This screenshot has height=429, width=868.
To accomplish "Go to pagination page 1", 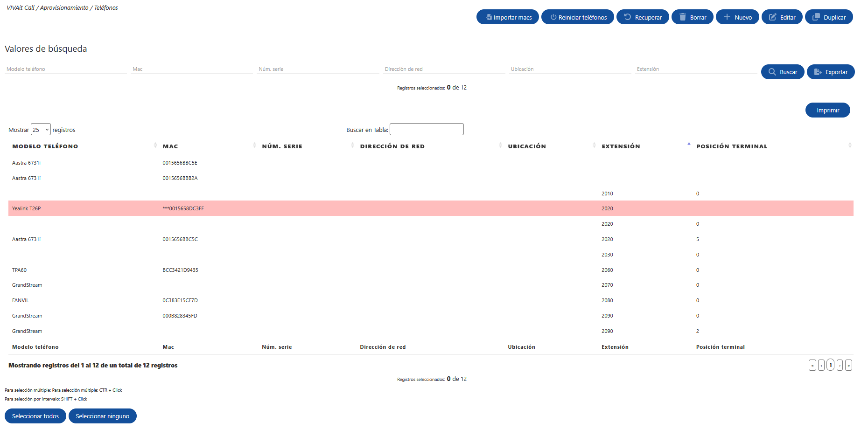I will (831, 365).
